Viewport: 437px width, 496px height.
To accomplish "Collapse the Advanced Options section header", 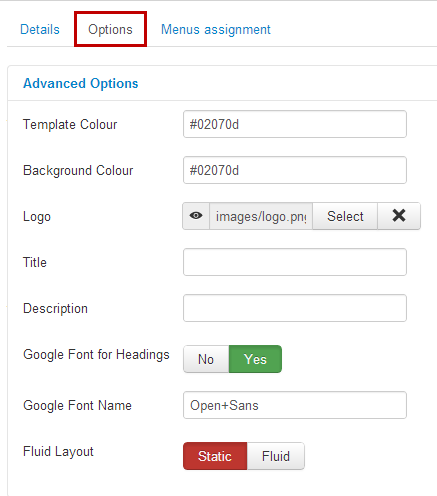I will (80, 83).
